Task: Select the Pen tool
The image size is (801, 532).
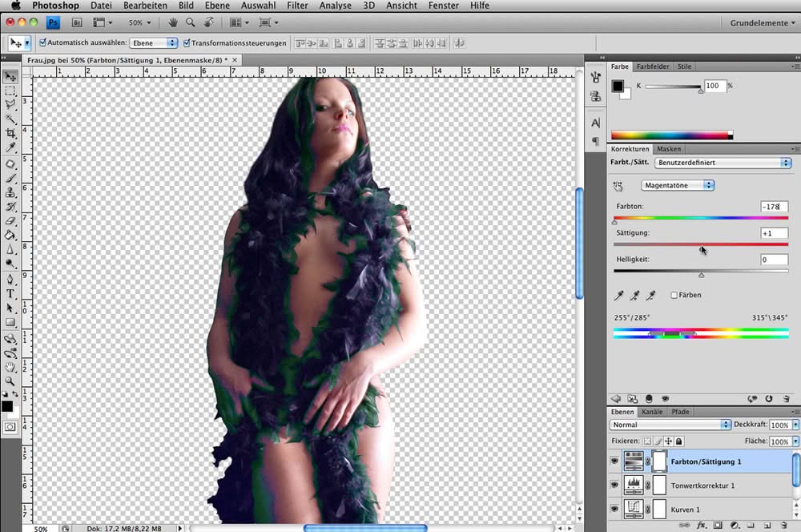Action: pos(10,280)
